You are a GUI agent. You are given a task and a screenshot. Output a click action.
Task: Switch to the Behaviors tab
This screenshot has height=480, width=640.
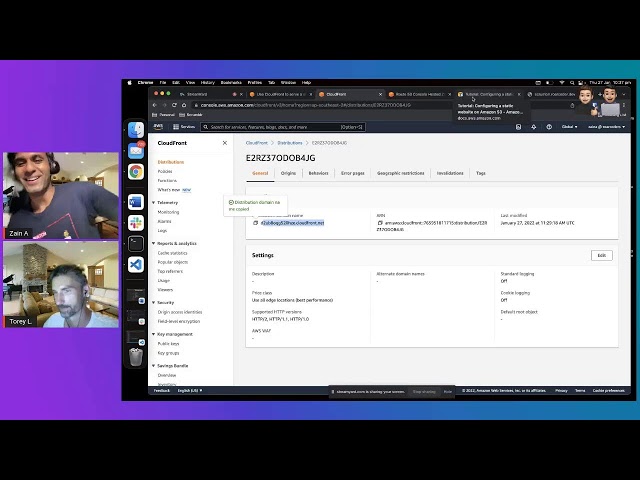tap(318, 173)
